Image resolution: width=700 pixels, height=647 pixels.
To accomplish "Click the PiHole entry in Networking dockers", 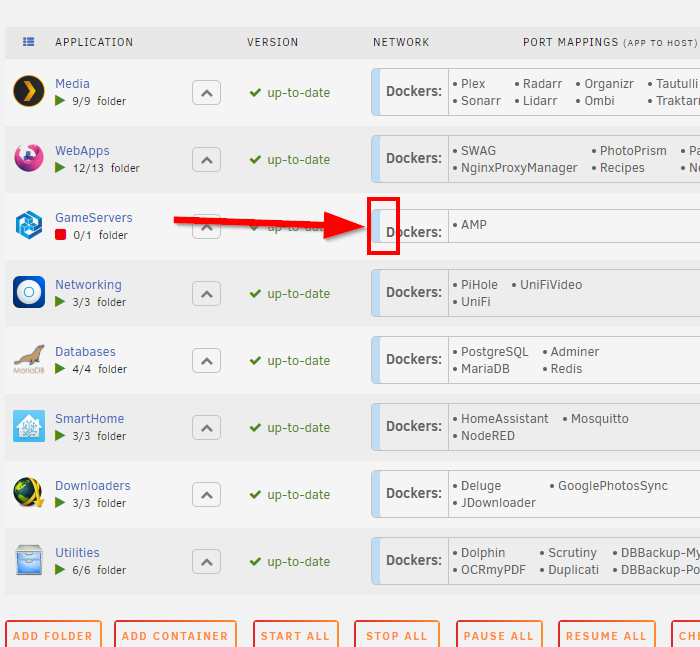I will pyautogui.click(x=479, y=284).
